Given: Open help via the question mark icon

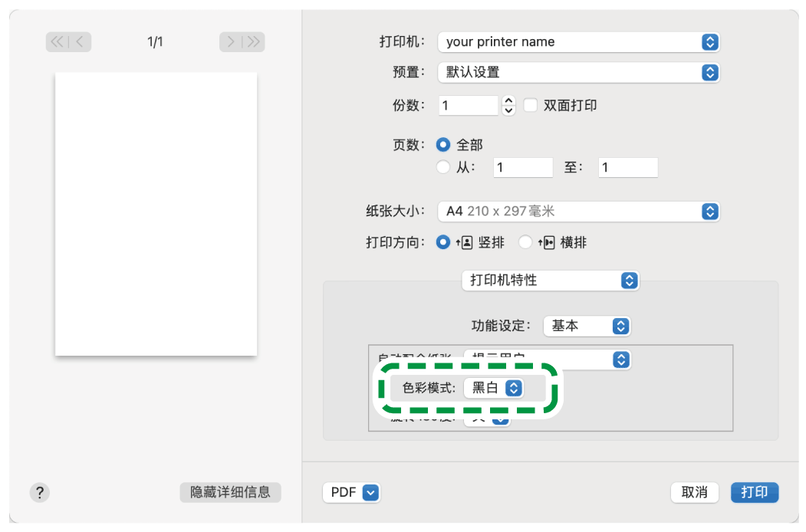Looking at the screenshot, I should click(39, 492).
